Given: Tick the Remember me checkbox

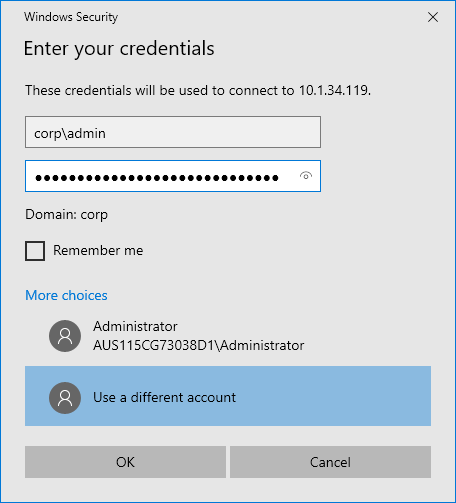Looking at the screenshot, I should pos(35,251).
